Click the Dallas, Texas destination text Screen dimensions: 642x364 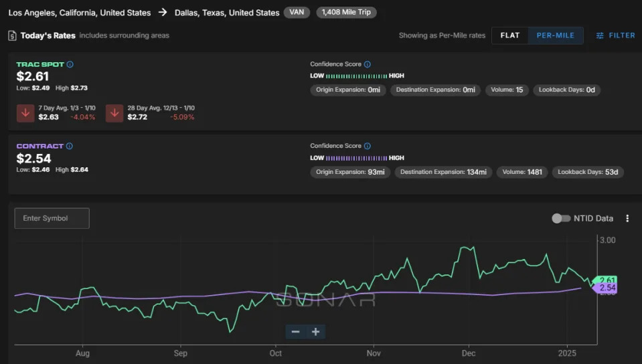(x=227, y=13)
